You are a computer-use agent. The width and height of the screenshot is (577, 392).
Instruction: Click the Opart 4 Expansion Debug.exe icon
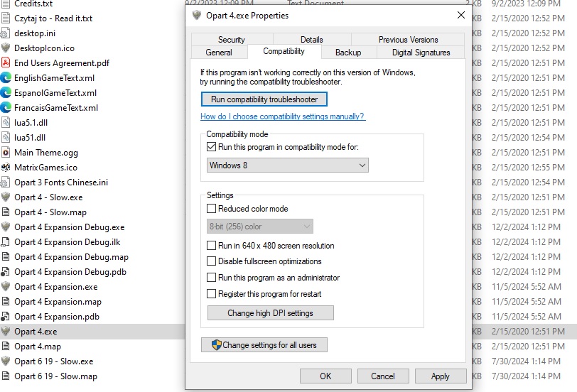tap(6, 227)
